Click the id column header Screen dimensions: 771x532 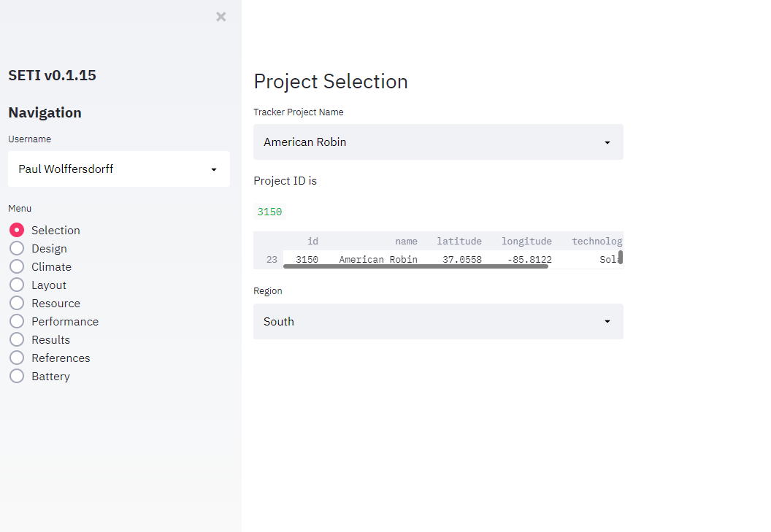[312, 241]
